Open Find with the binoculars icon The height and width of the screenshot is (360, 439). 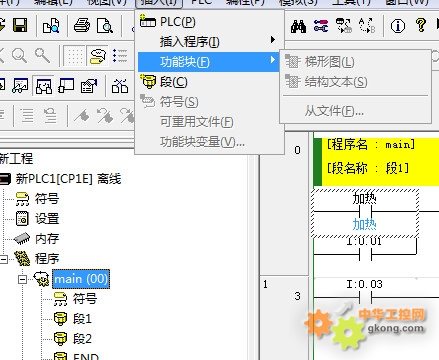[x=298, y=26]
